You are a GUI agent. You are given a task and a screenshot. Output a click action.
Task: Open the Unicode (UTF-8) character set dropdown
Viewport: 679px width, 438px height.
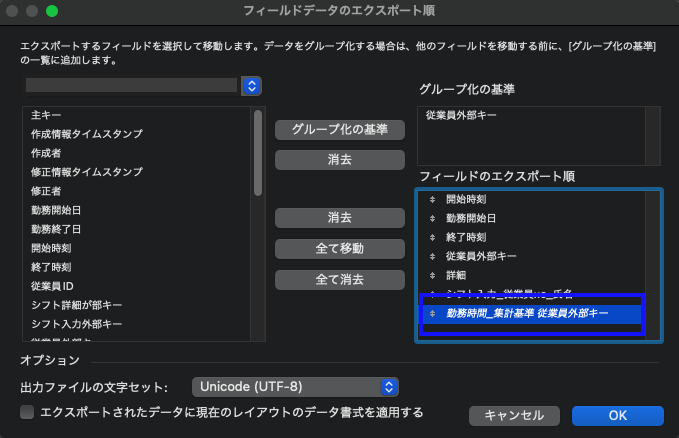point(294,386)
